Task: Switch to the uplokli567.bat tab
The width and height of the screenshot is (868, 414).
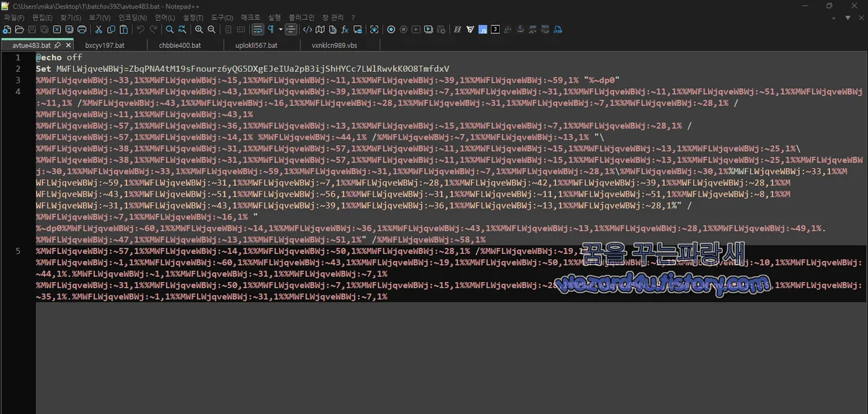Action: coord(256,45)
